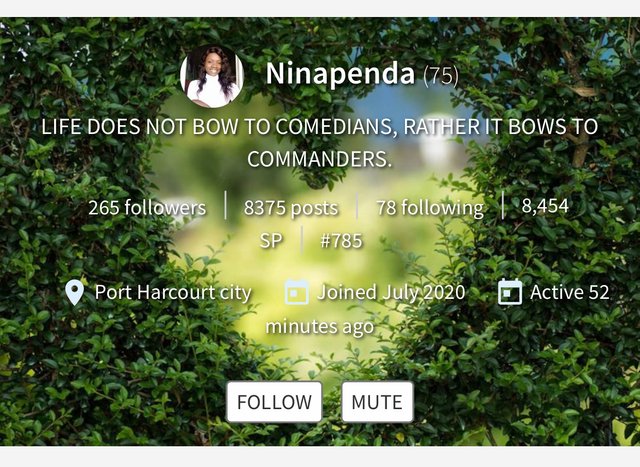
Task: Click the location pin icon
Action: click(x=74, y=293)
